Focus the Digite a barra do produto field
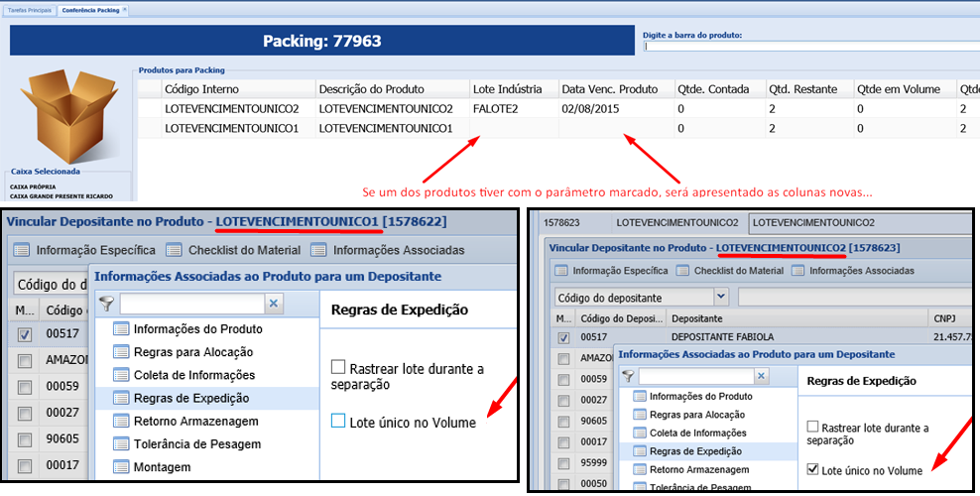Viewport: 980px width, 496px height. click(x=810, y=47)
